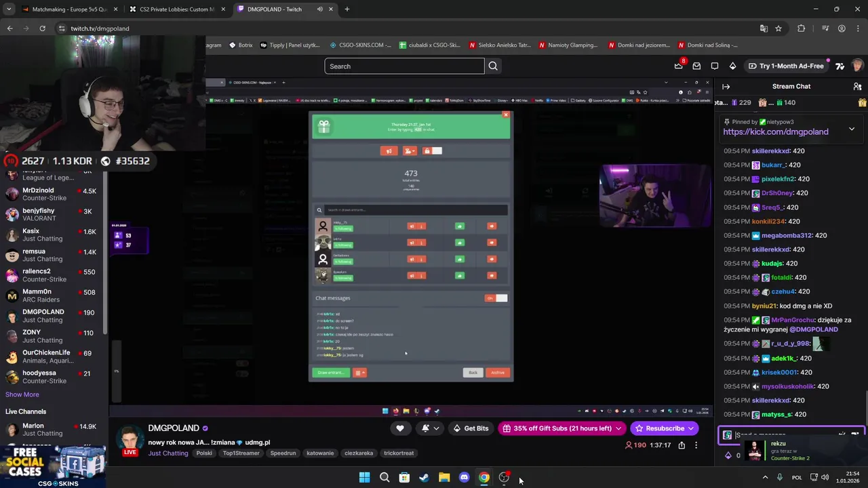
Task: Open the Discord taskbar icon
Action: (464, 477)
